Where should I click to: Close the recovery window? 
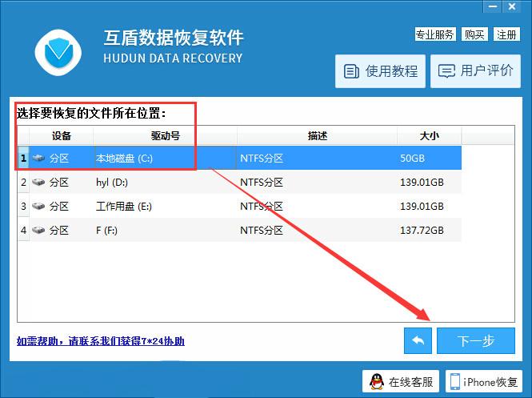click(512, 6)
